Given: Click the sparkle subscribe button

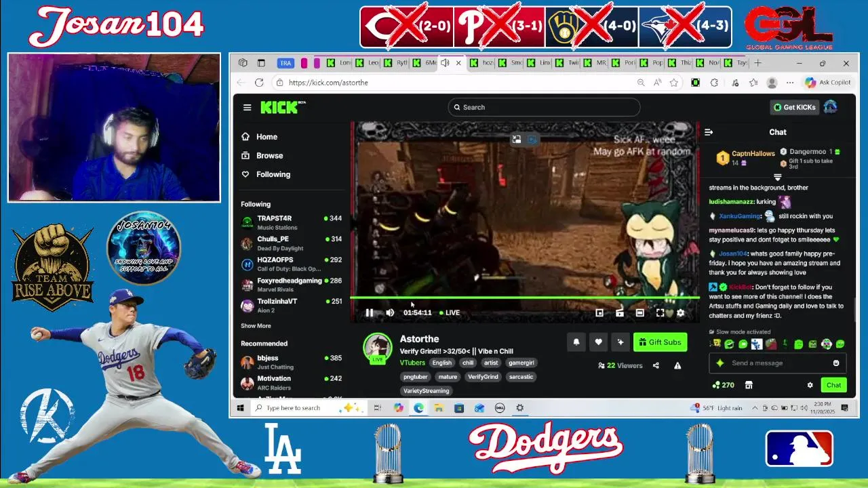Looking at the screenshot, I should 620,342.
